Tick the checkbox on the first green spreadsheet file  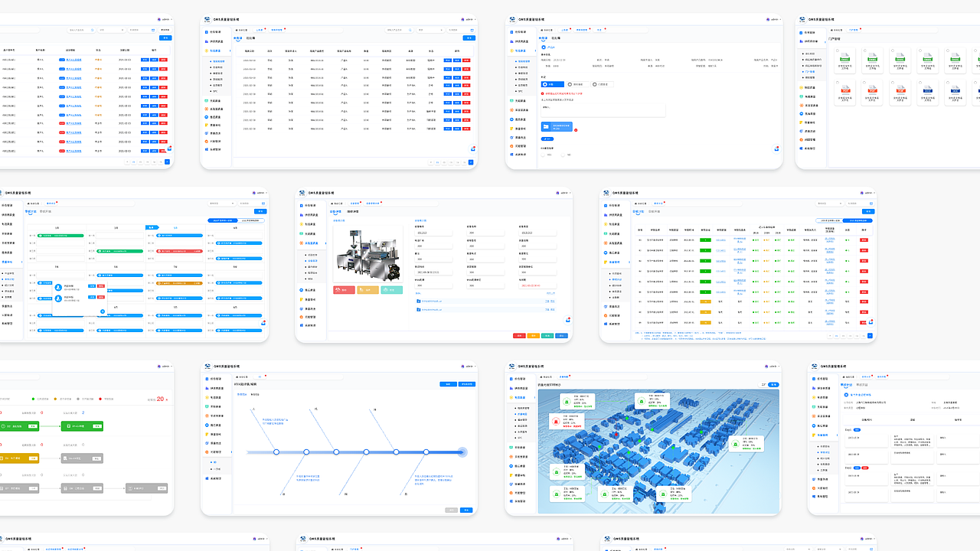pyautogui.click(x=838, y=51)
